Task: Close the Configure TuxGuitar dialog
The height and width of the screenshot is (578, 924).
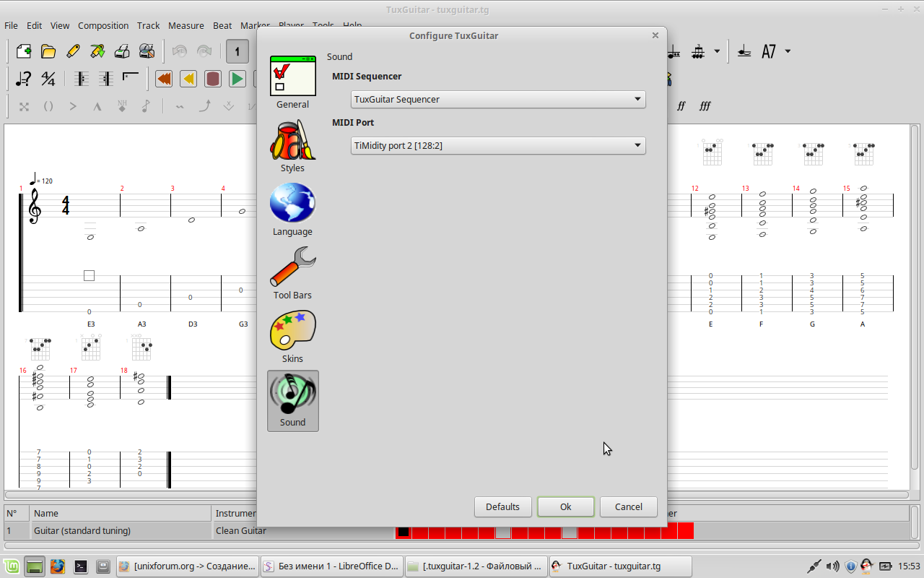Action: [655, 35]
